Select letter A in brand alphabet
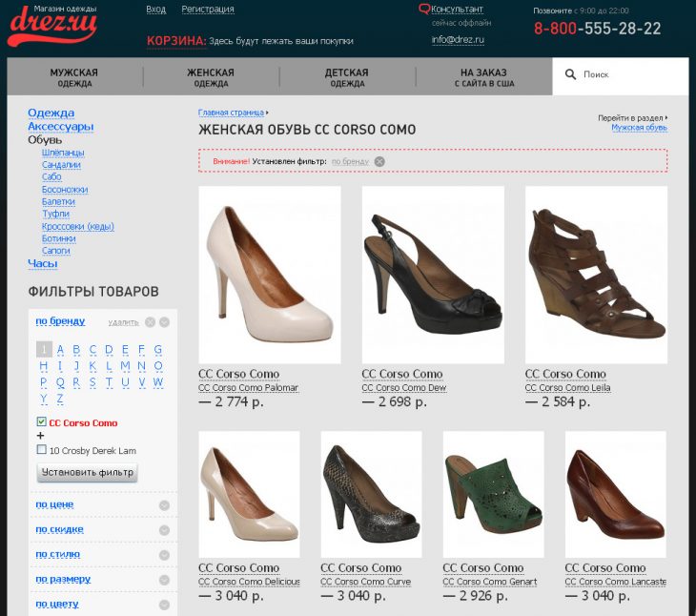This screenshot has width=696, height=616. click(x=60, y=350)
